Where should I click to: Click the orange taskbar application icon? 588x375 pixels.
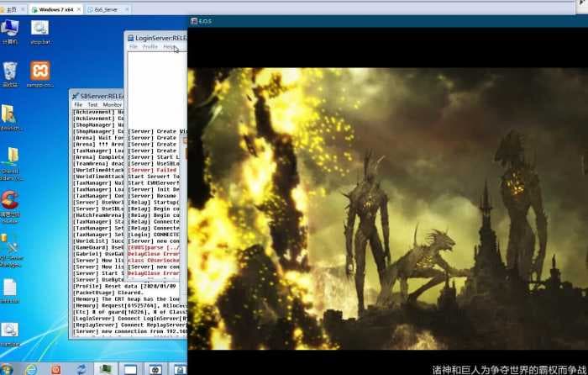point(56,369)
